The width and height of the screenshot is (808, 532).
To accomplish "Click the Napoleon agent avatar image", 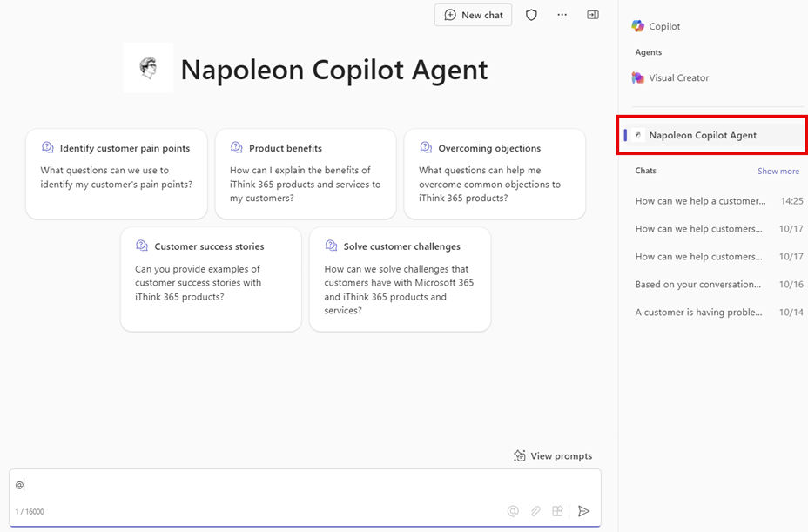I will tap(148, 68).
